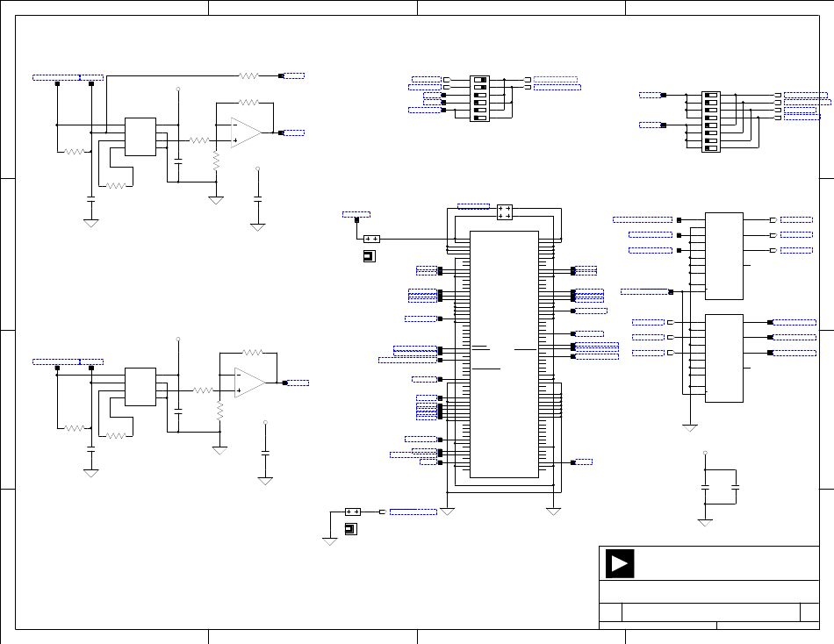Select the right capacitor of the bottom-right capacitor pair
Screen dimensions: 834x644
pos(736,487)
